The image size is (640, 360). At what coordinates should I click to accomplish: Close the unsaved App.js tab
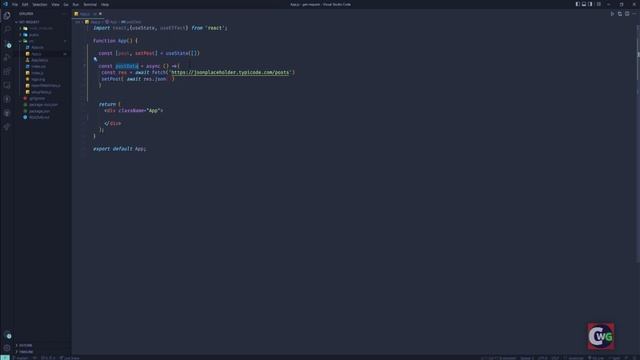pyautogui.click(x=100, y=14)
